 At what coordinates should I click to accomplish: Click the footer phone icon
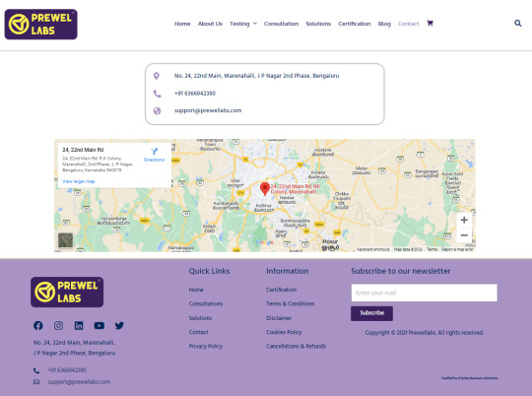[x=36, y=370]
